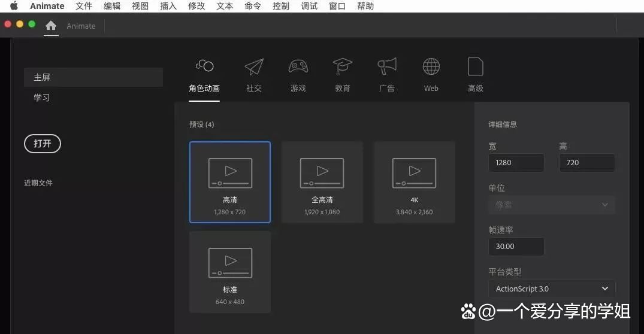Choose the 全高清 1,920 x 1,080 preset

tap(322, 182)
